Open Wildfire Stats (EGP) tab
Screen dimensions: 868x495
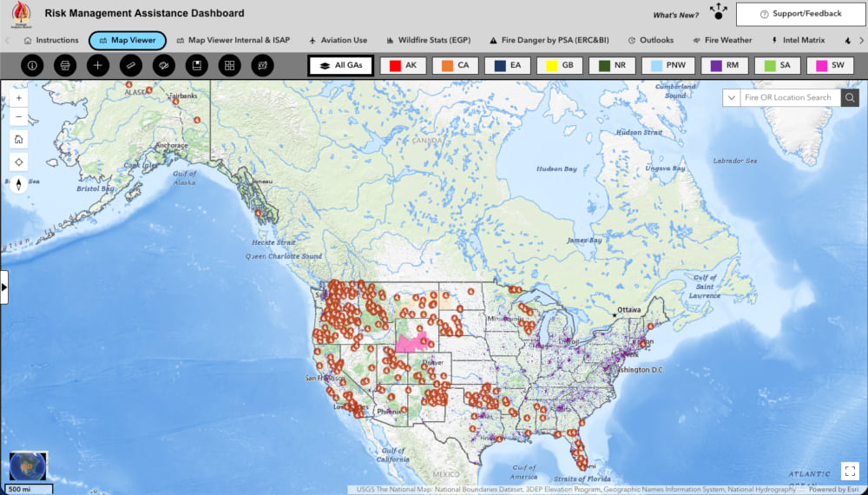429,41
